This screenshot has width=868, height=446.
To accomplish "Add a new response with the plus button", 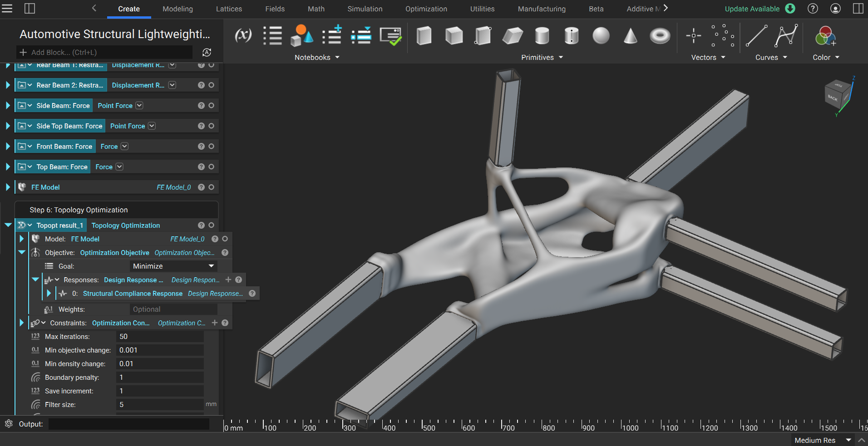I will pyautogui.click(x=228, y=279).
